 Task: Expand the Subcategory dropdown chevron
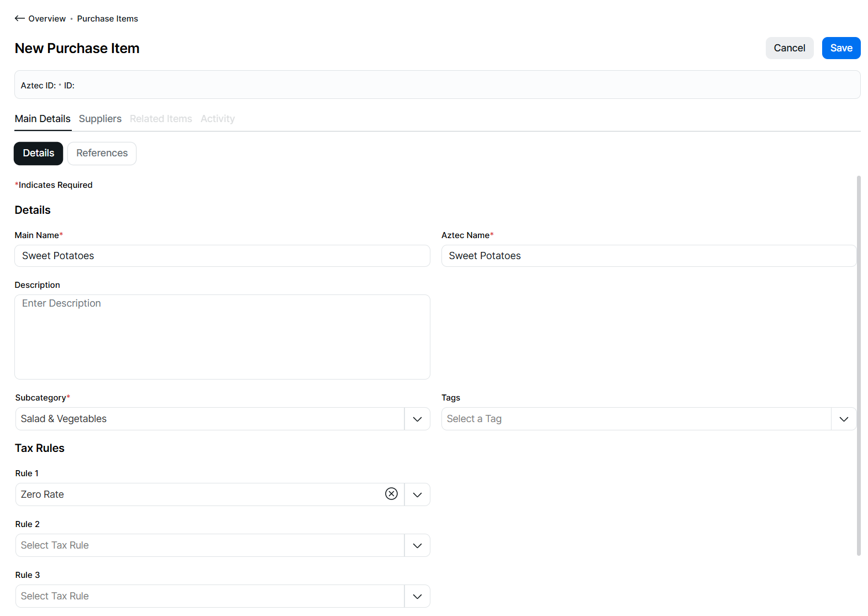pos(417,419)
